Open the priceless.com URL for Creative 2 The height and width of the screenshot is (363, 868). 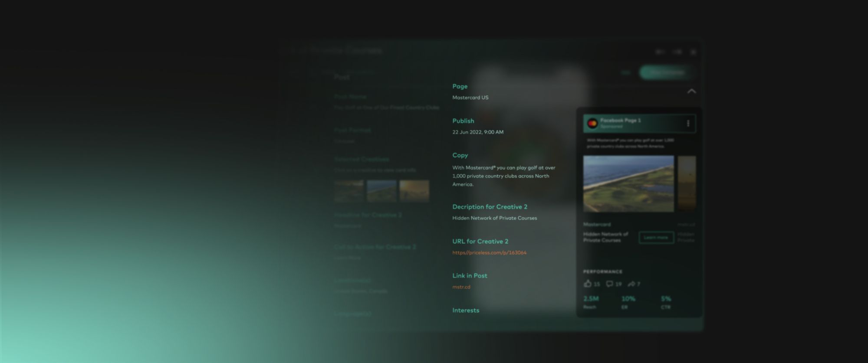(489, 252)
